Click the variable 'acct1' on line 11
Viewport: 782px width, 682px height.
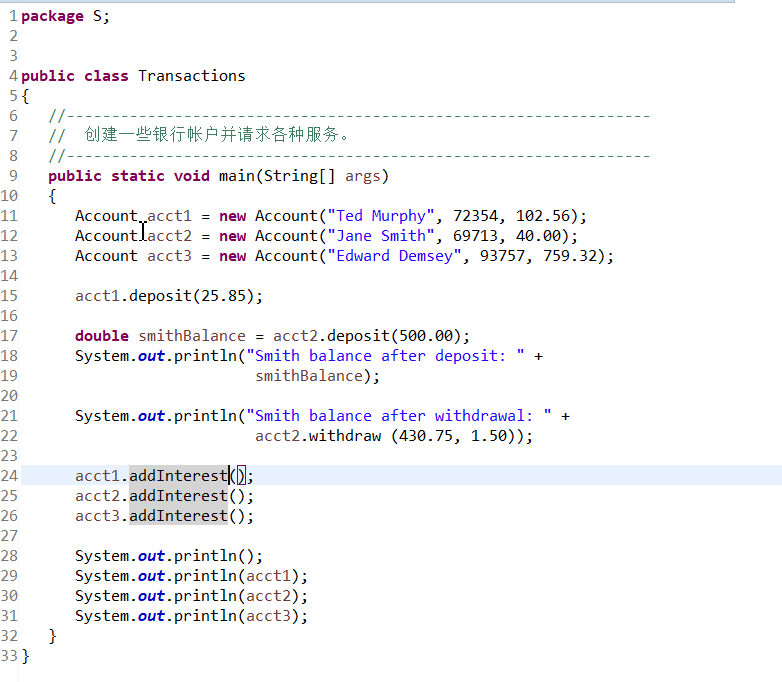(169, 216)
